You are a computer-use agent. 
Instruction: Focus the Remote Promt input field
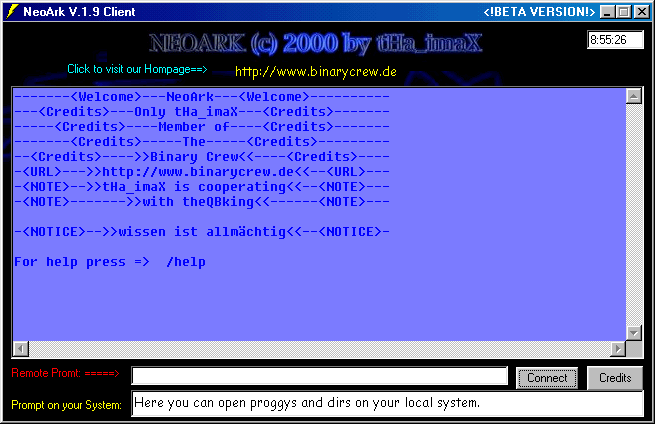click(x=320, y=376)
